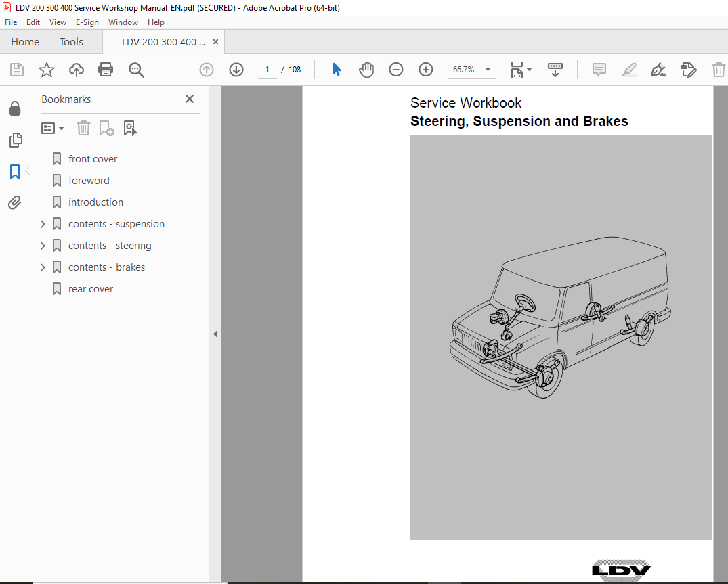Viewport: 728px width, 584px height.
Task: Select the LDV 200 300 400 document tab
Action: tap(163, 42)
